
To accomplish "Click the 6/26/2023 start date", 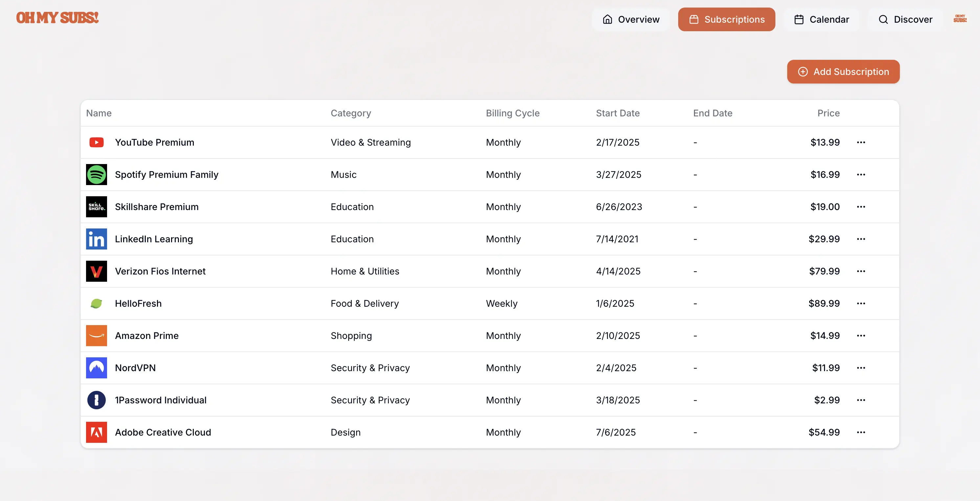I will [x=619, y=207].
